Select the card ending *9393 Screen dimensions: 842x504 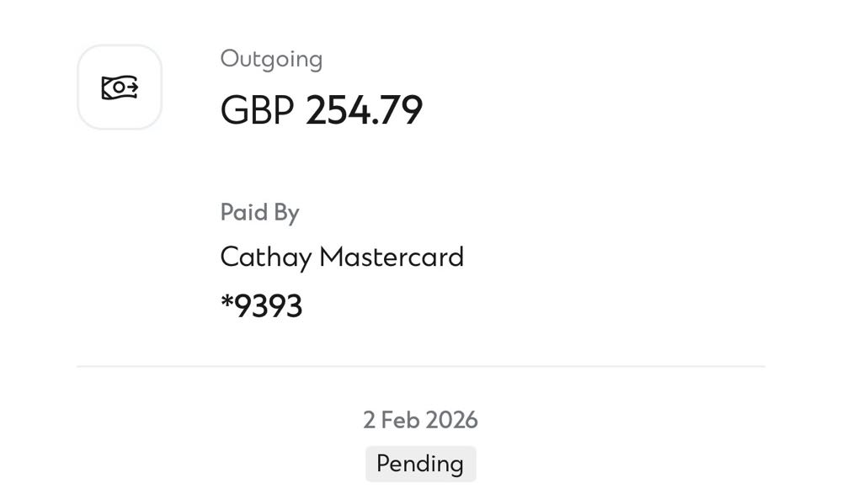[x=261, y=305]
